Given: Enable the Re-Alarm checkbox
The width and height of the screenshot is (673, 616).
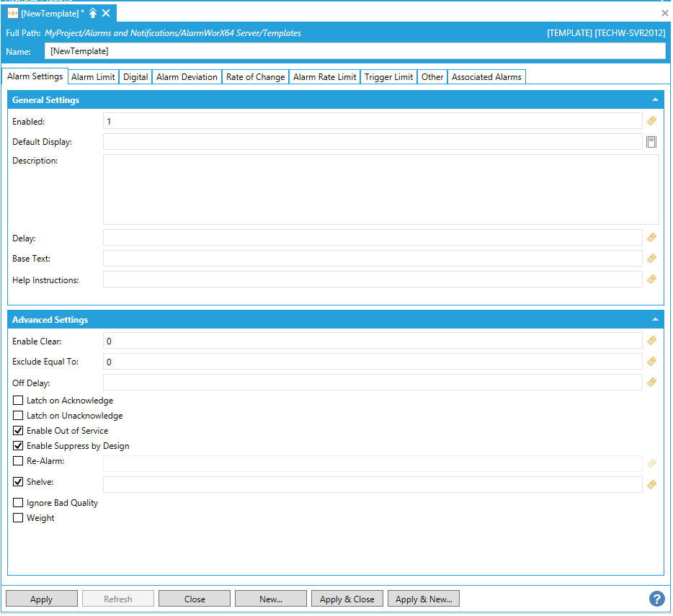Looking at the screenshot, I should (19, 461).
